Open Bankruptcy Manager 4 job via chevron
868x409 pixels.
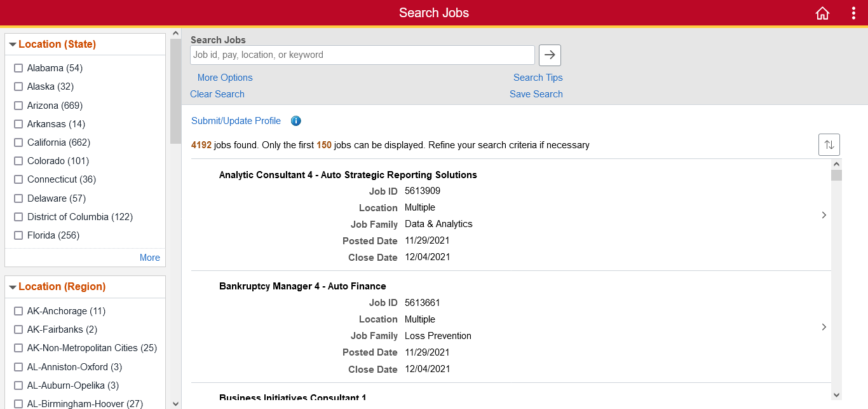824,327
